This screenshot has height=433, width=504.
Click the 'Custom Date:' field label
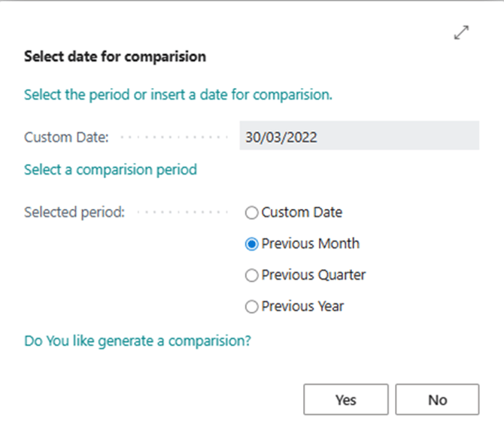click(67, 138)
